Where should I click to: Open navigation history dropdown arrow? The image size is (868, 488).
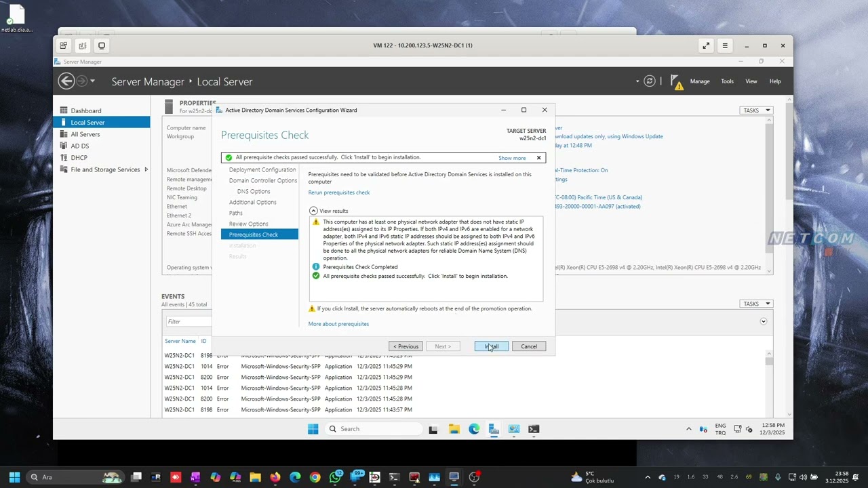[93, 81]
